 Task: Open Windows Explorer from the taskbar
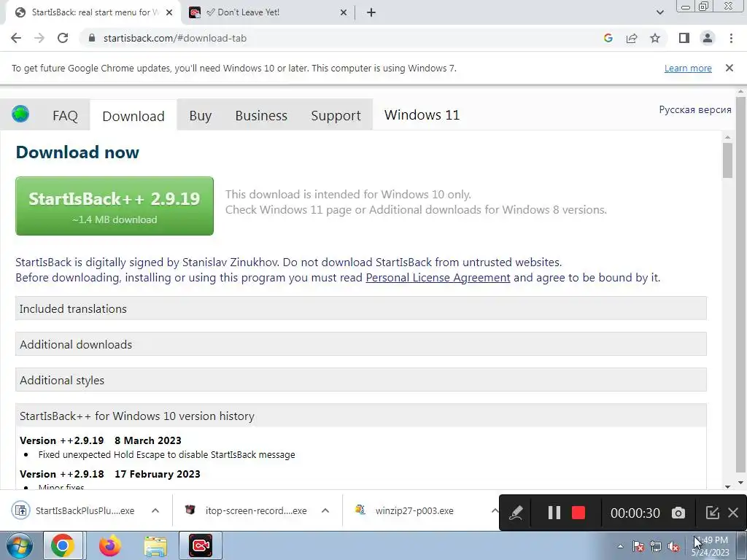tap(155, 545)
